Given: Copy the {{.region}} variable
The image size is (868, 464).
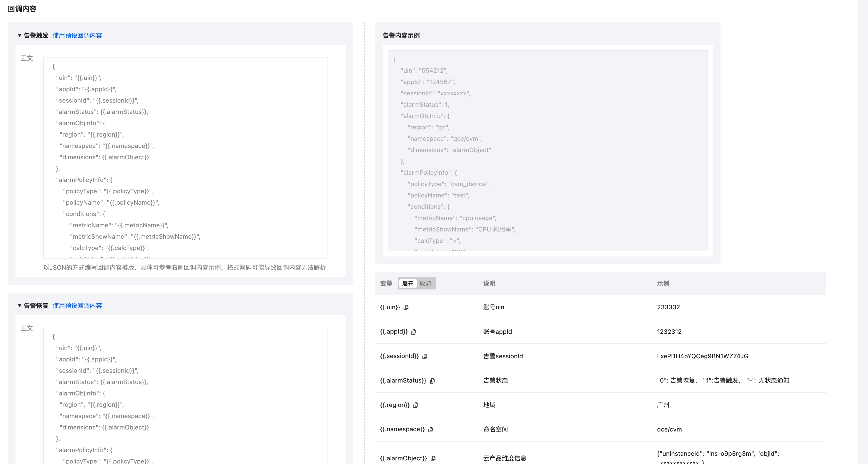Looking at the screenshot, I should tap(416, 405).
